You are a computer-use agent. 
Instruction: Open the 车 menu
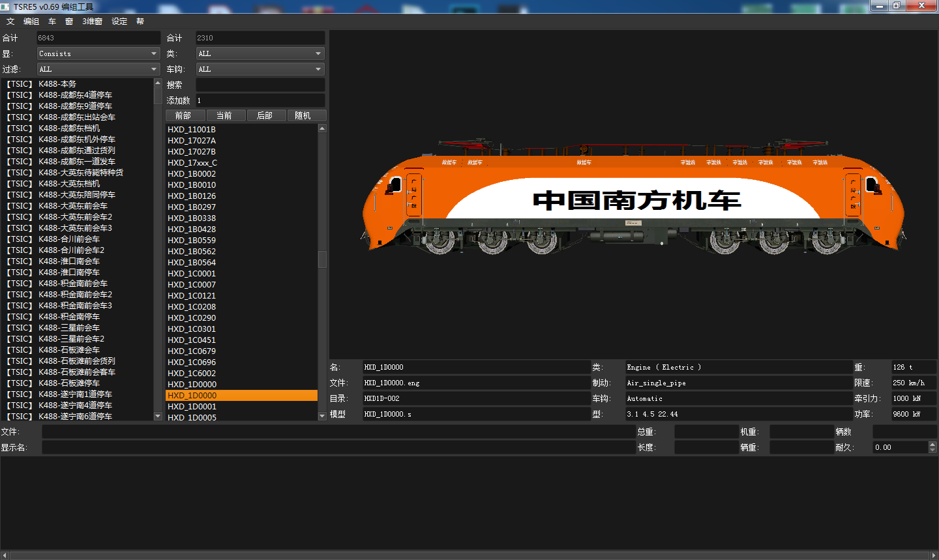[x=52, y=22]
